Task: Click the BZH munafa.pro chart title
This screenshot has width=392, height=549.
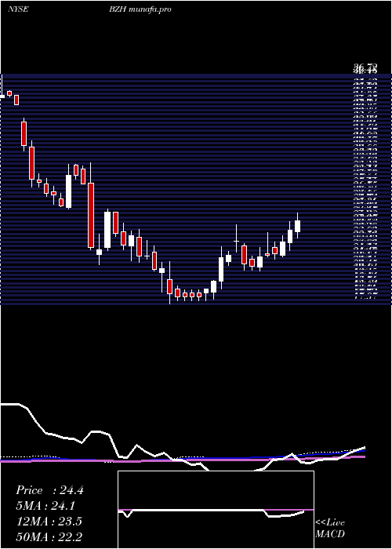Action: point(140,9)
